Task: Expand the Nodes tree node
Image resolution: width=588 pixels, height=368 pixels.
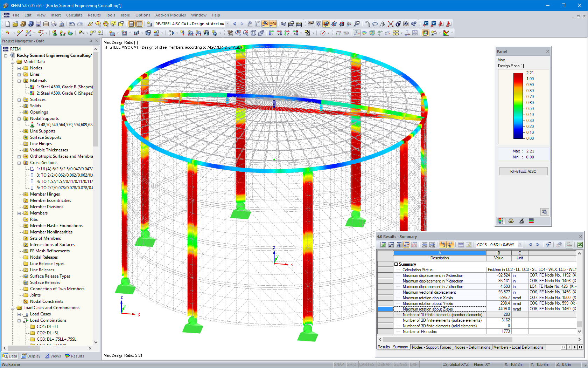Action: 19,68
